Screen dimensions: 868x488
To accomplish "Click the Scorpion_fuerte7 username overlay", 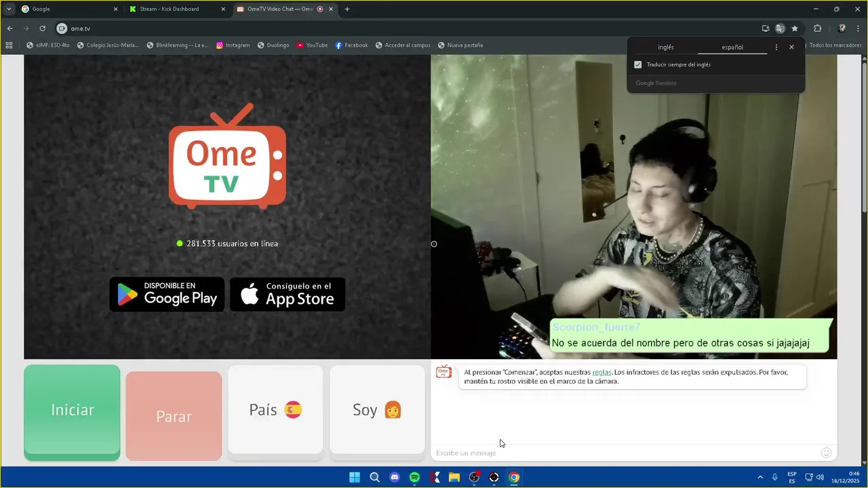I will 596,327.
